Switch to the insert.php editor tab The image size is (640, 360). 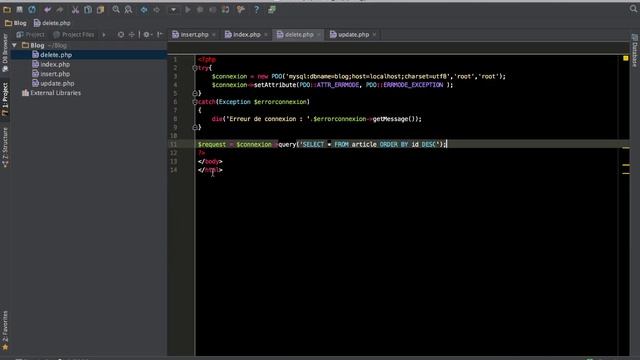pos(191,35)
